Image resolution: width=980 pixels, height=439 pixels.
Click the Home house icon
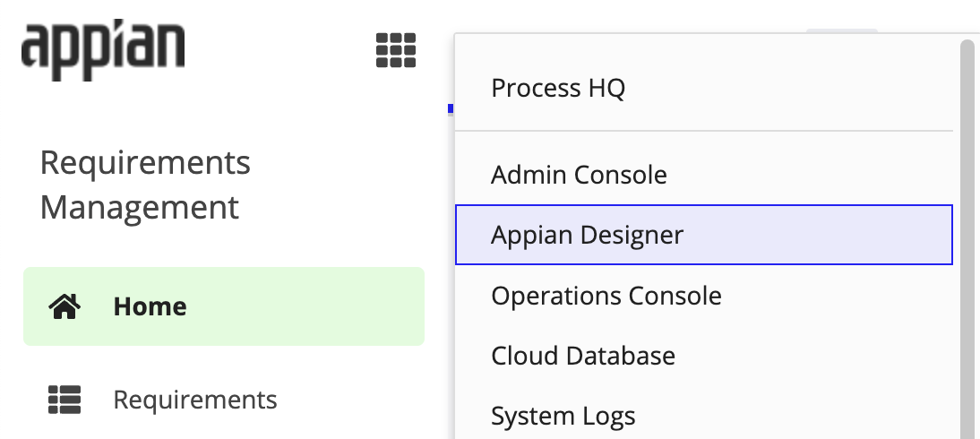point(65,306)
